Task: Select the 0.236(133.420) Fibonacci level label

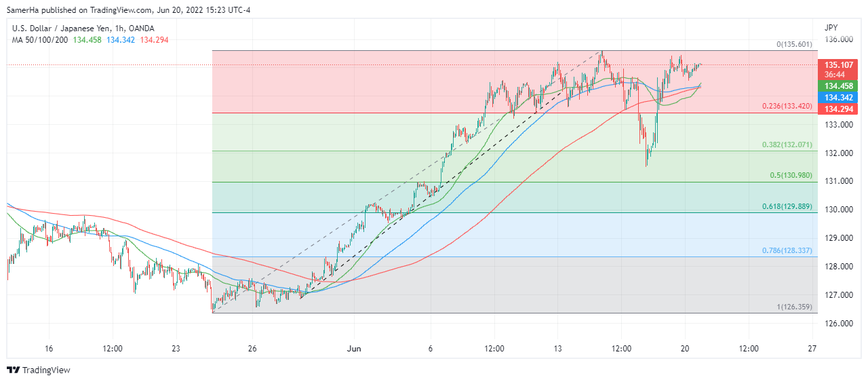Action: [787, 107]
